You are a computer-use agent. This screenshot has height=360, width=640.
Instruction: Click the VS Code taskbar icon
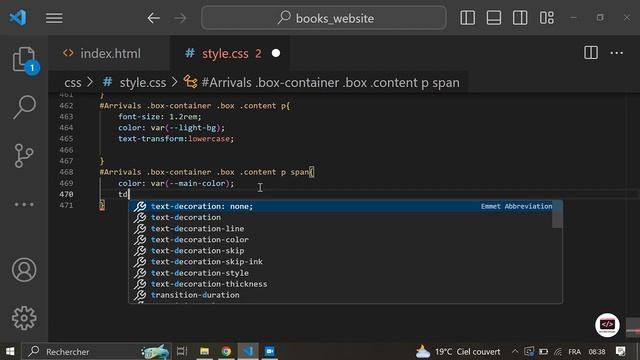coord(248,351)
